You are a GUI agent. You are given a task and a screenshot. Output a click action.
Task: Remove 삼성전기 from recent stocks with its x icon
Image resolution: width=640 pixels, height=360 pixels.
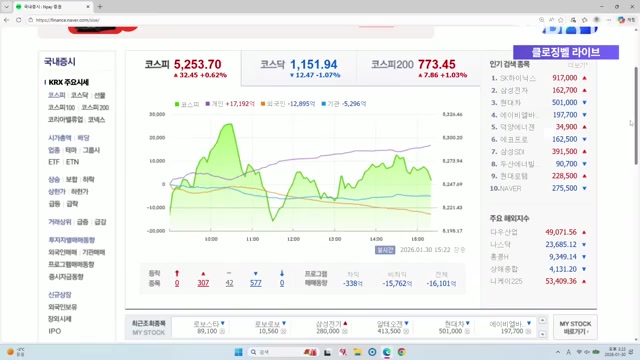click(x=345, y=331)
